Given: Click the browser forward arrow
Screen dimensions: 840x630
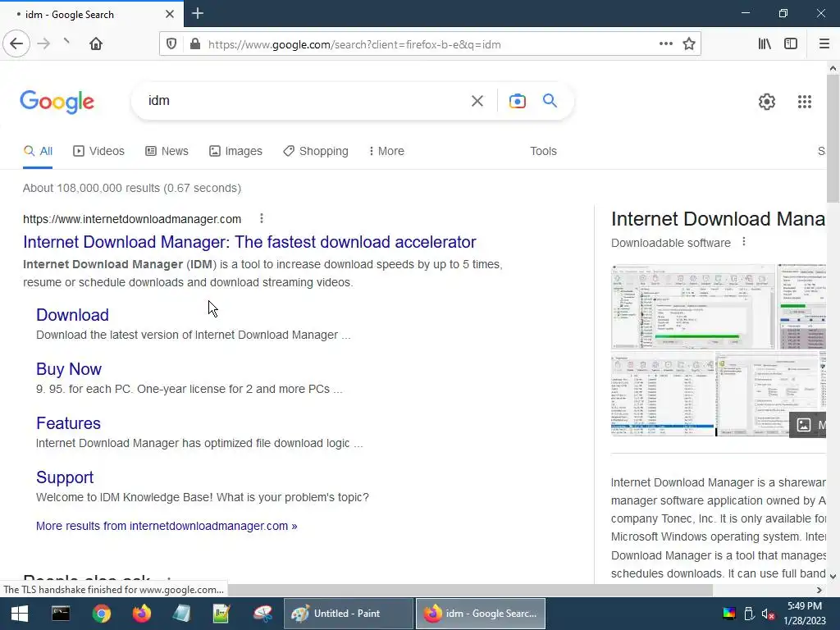Looking at the screenshot, I should [x=43, y=44].
